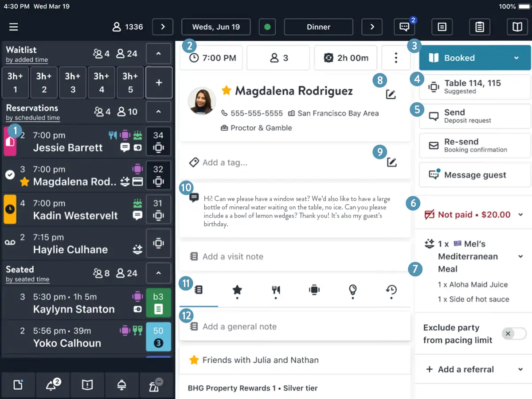Select the star tab icon
Image resolution: width=532 pixels, height=399 pixels.
tap(237, 291)
